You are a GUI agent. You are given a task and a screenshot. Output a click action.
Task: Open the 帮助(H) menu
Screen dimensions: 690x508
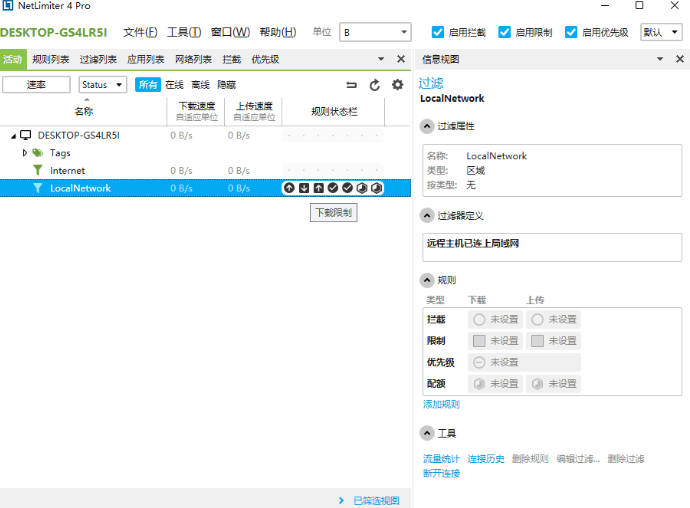pos(278,32)
